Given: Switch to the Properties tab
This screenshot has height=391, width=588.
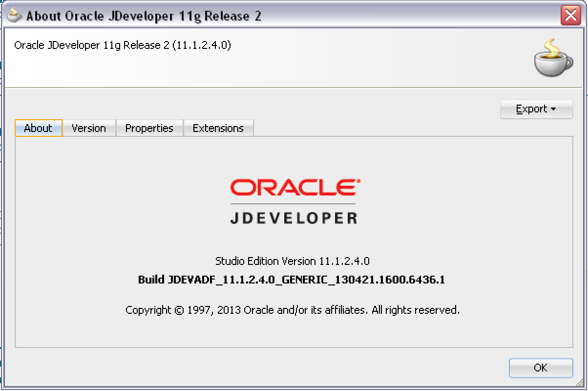Looking at the screenshot, I should (149, 128).
